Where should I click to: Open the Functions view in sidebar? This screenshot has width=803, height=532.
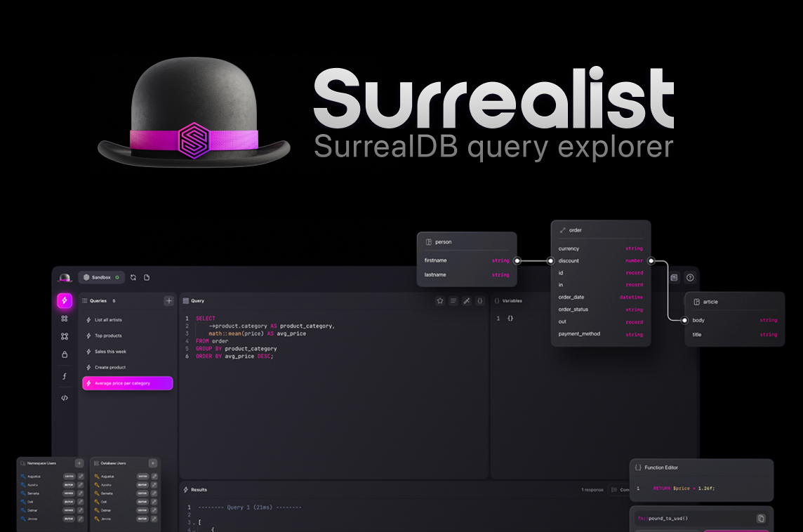pyautogui.click(x=65, y=376)
